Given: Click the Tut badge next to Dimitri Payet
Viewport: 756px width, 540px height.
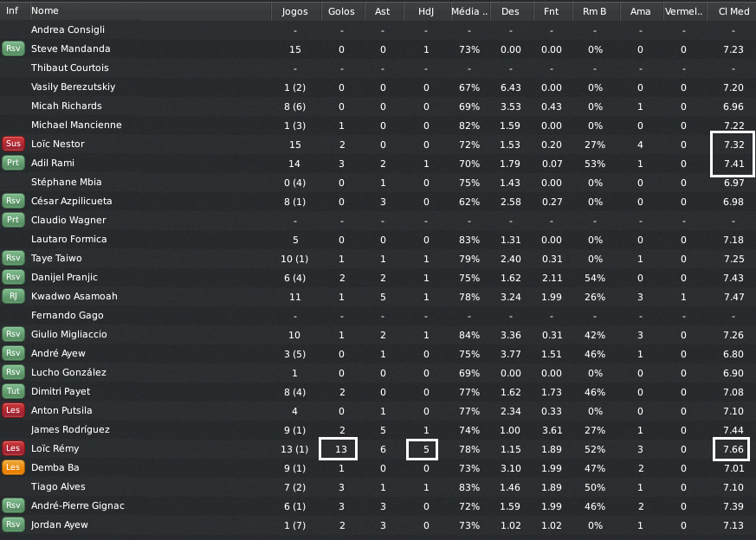Looking at the screenshot, I should (x=13, y=391).
